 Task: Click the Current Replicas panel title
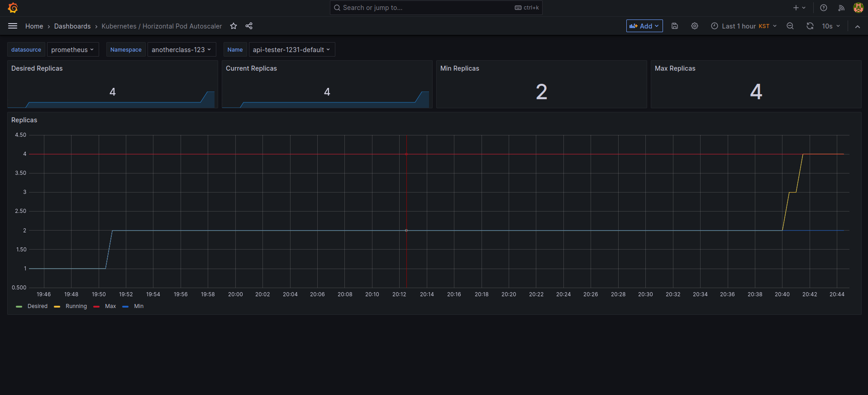click(x=251, y=68)
